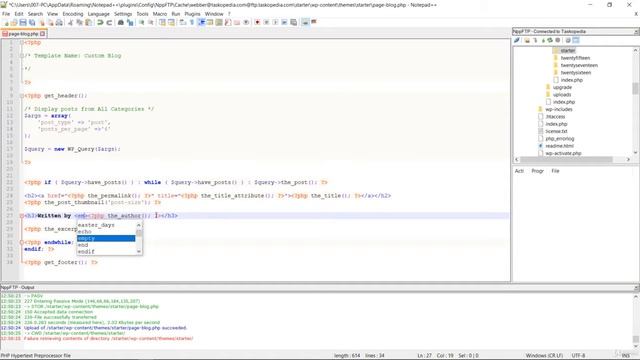
Task: Cut selection using the scissors icon
Action: [70, 22]
